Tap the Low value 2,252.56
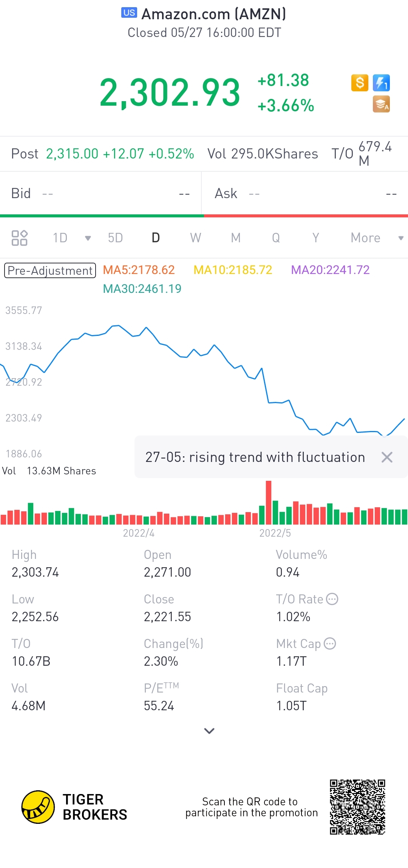This screenshot has height=868, width=408. point(35,617)
